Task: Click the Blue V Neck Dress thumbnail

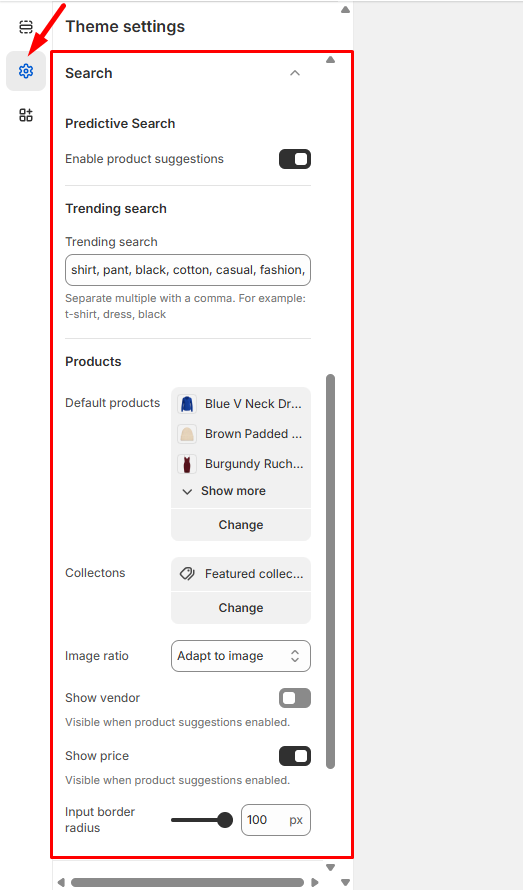Action: [187, 404]
